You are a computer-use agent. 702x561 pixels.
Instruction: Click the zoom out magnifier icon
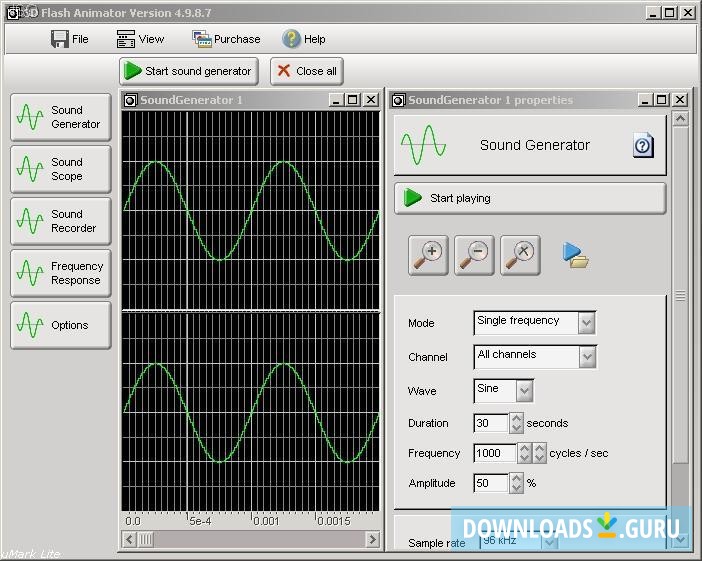click(474, 255)
